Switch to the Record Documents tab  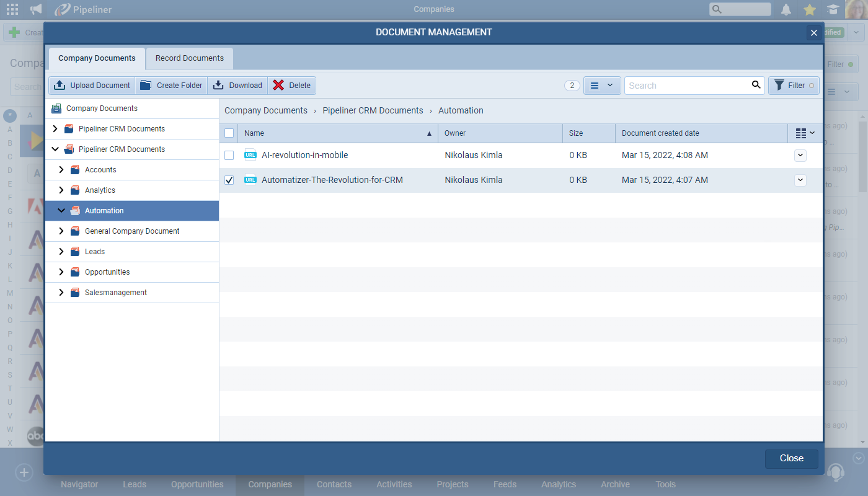tap(189, 58)
